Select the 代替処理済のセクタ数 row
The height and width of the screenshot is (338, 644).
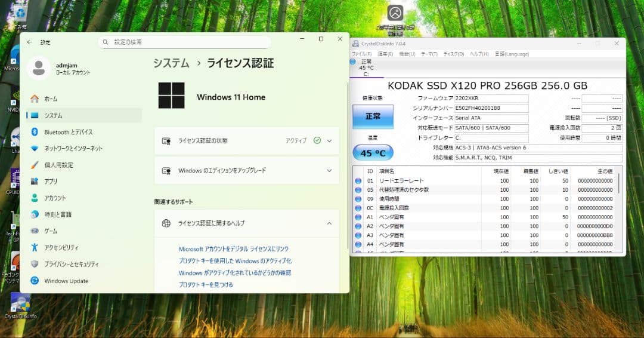click(x=485, y=190)
